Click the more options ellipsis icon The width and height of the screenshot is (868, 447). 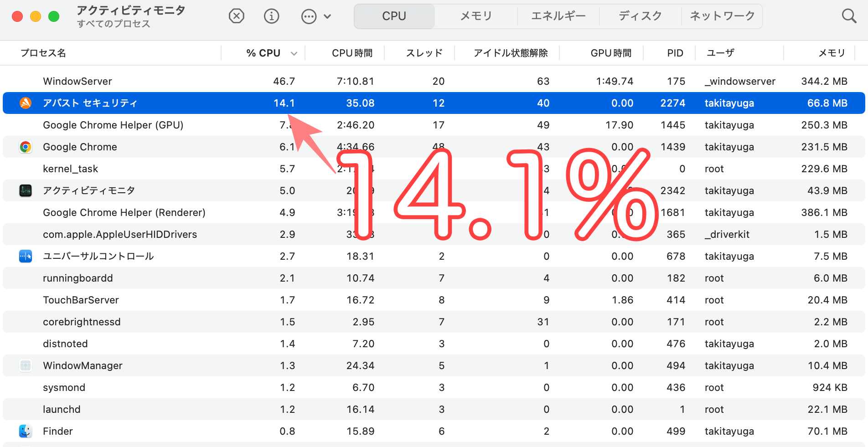309,17
